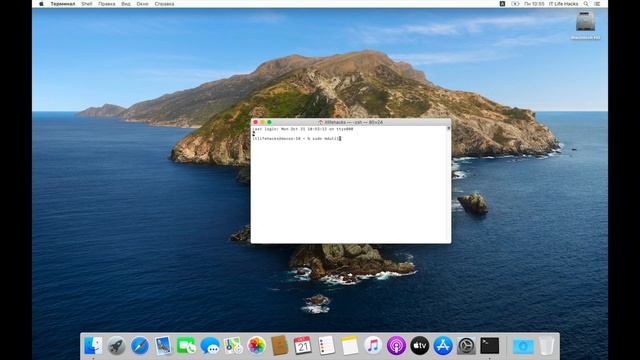Screen dimensions: 640x360
Task: Click Terminal icon in the Dock
Action: [489, 346]
